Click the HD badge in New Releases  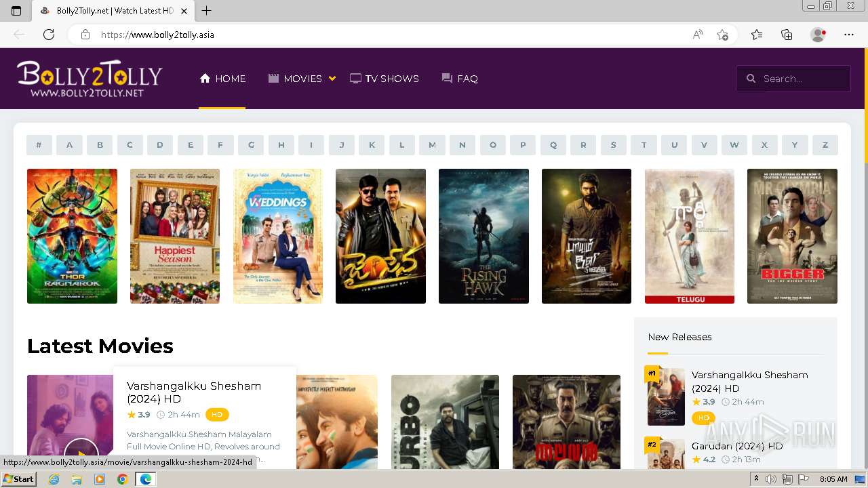(x=703, y=418)
